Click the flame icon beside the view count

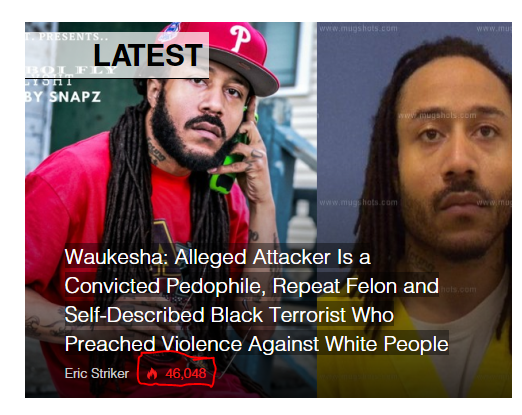152,373
